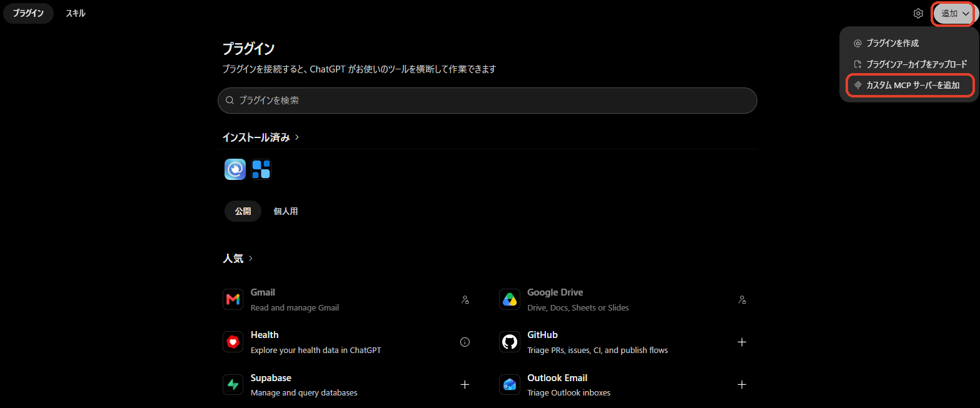Image resolution: width=980 pixels, height=408 pixels.
Task: Click the first installed plugin icon
Action: [235, 169]
